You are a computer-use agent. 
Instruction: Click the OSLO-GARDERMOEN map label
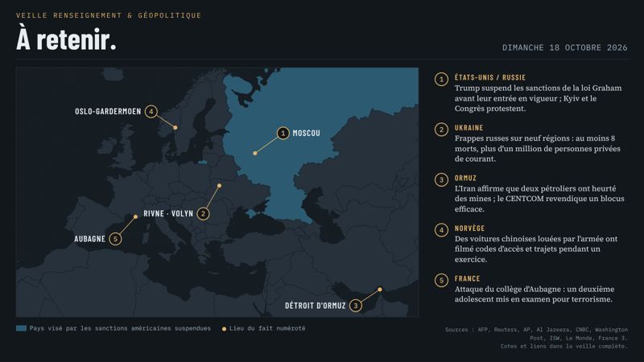click(x=108, y=111)
